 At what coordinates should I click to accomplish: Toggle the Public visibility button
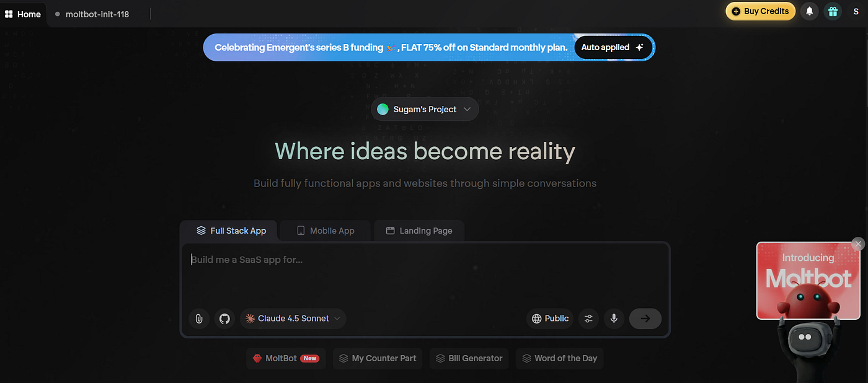(x=550, y=319)
